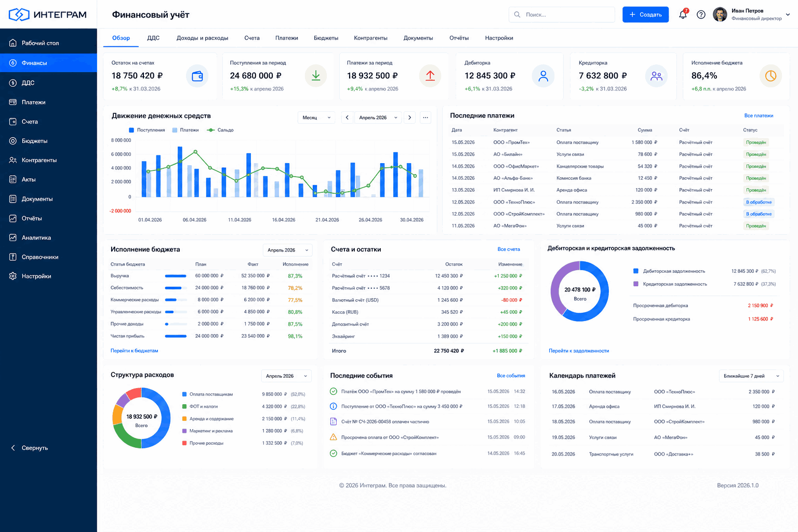The image size is (798, 532).
Task: Click the Выручка budget progress bar
Action: pyautogui.click(x=176, y=276)
